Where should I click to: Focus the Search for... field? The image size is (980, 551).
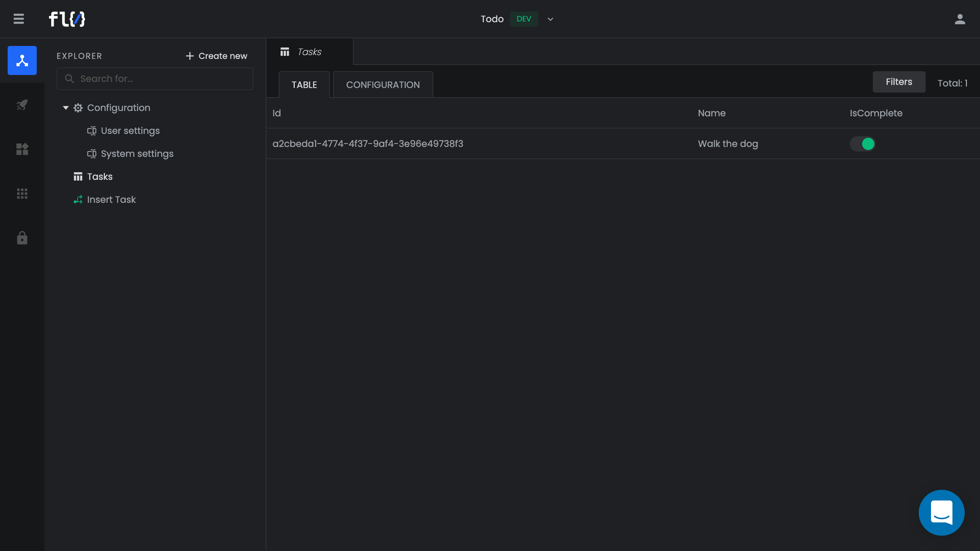155,79
